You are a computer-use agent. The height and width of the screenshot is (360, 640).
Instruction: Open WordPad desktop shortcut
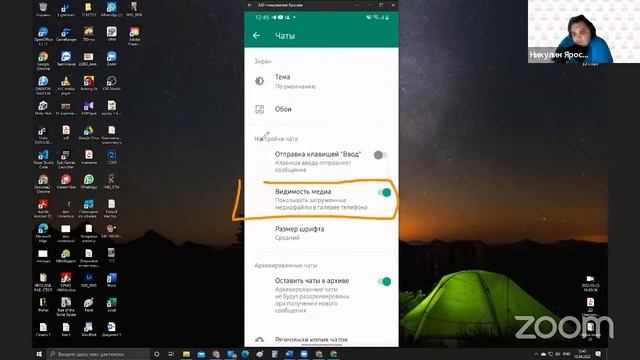[x=89, y=329]
